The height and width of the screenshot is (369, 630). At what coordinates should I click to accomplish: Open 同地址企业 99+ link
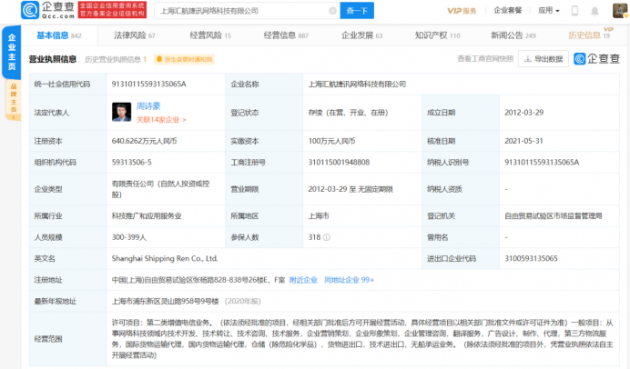[x=349, y=280]
